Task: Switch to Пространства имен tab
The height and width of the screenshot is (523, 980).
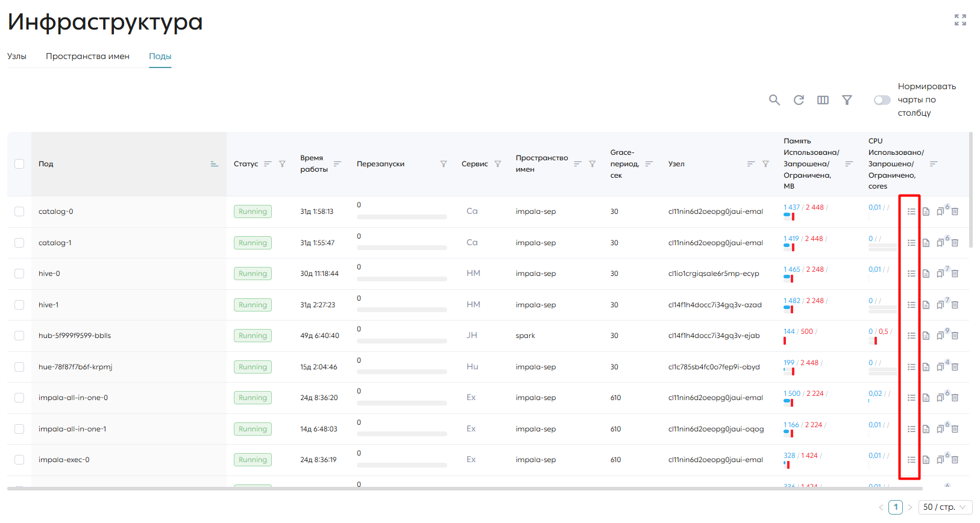Action: 87,56
